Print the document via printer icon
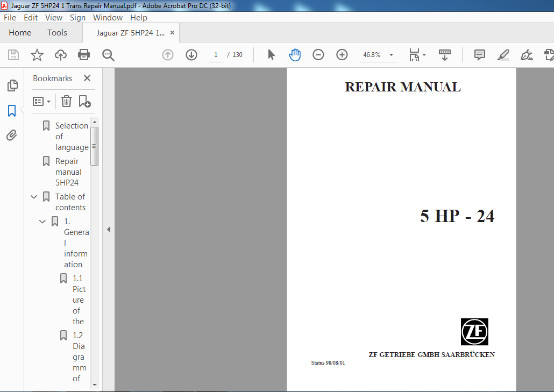 click(84, 55)
